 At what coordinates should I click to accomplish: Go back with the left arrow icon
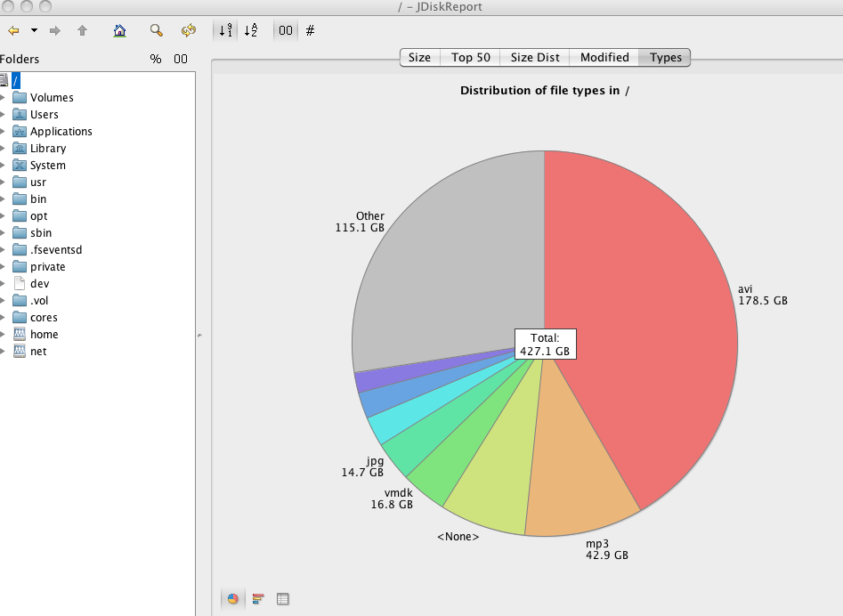pyautogui.click(x=13, y=30)
